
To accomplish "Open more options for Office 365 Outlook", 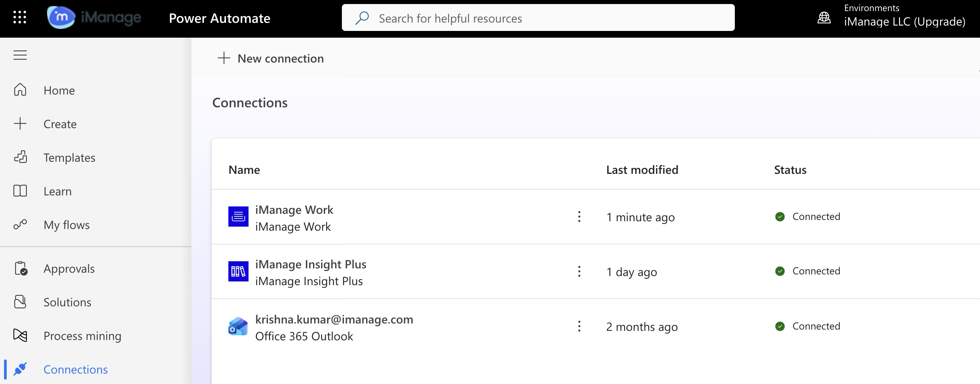I will [579, 326].
